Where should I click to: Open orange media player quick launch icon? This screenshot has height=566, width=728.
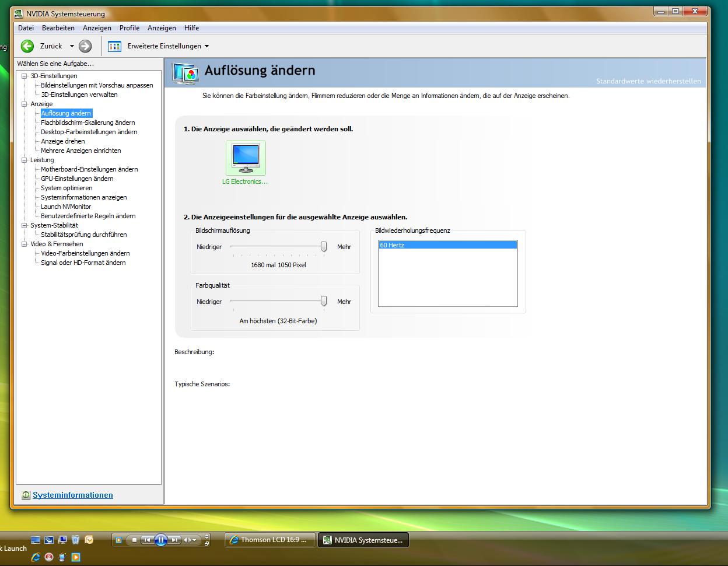76,557
